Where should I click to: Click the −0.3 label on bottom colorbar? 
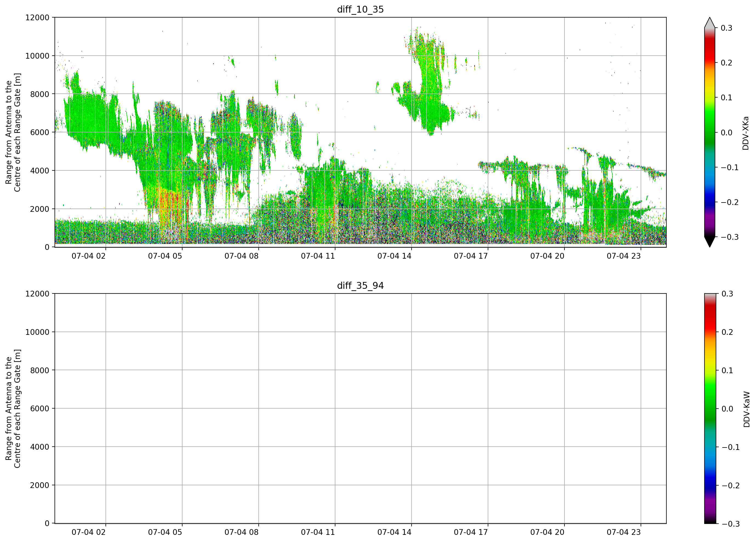point(731,524)
